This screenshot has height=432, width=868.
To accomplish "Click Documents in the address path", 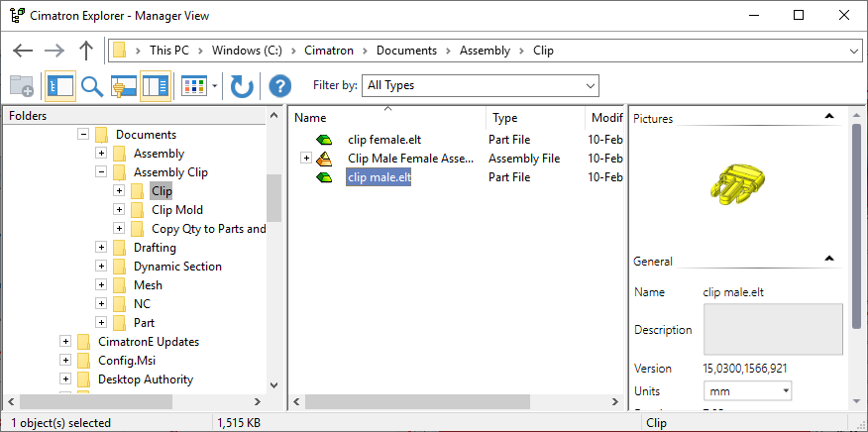I will tap(406, 51).
